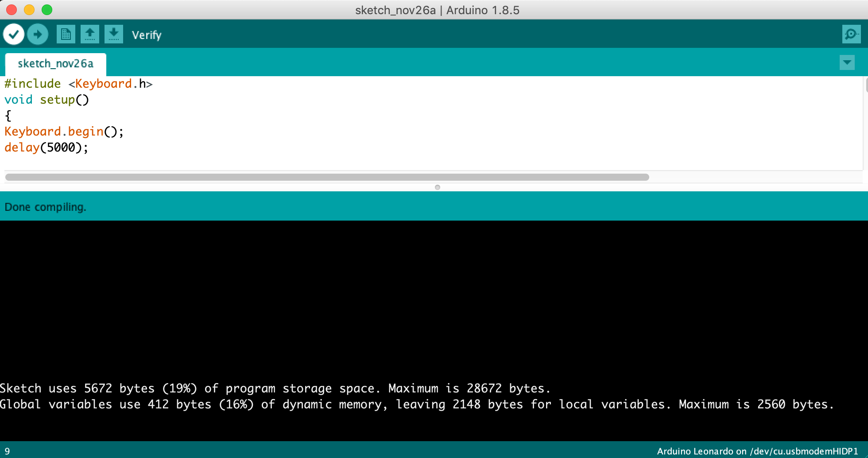The width and height of the screenshot is (868, 458).
Task: Click the 'void setup()' code line
Action: pyautogui.click(x=46, y=100)
